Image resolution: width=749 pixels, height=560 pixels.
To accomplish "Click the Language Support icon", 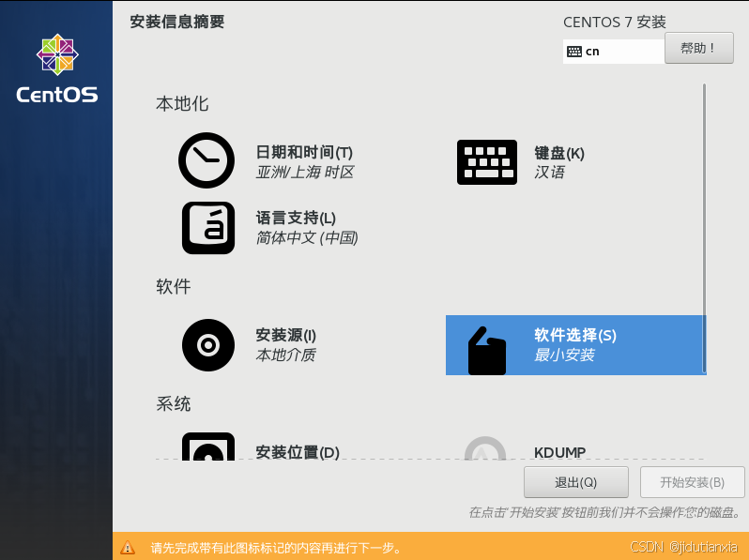I will [207, 228].
